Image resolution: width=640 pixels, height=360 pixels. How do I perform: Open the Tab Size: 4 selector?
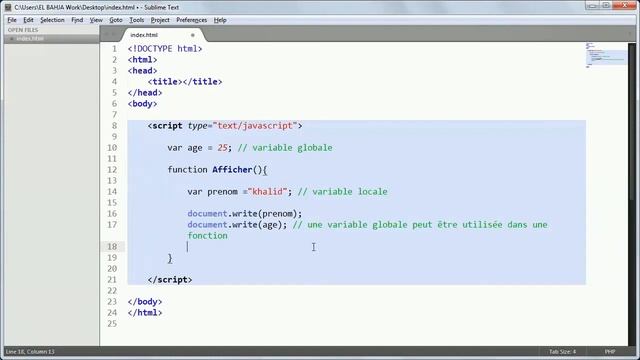(562, 351)
